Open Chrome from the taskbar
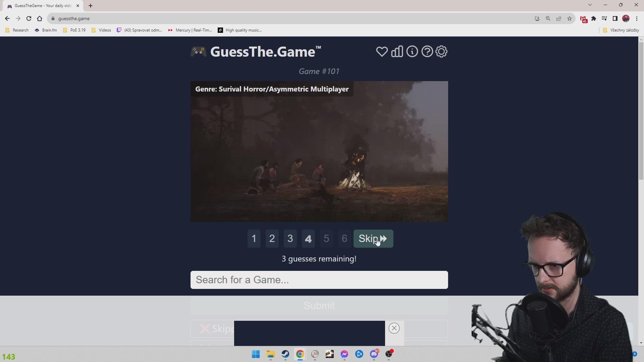644x362 pixels. click(x=300, y=354)
